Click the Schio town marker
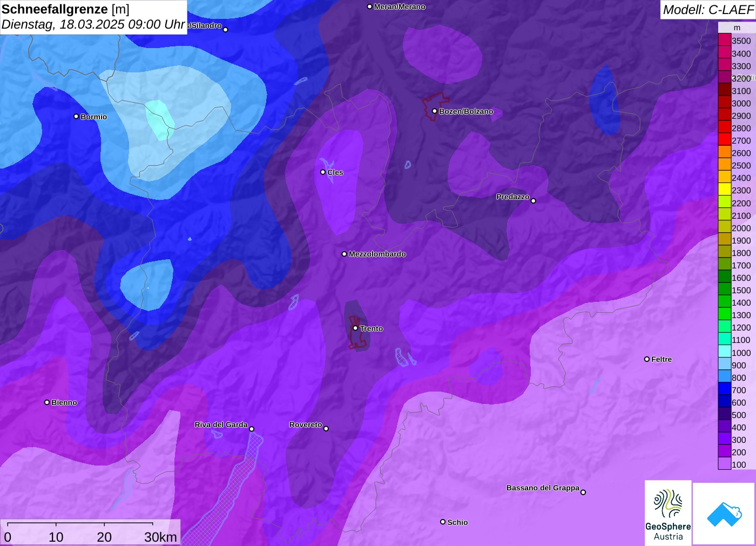 tap(443, 522)
